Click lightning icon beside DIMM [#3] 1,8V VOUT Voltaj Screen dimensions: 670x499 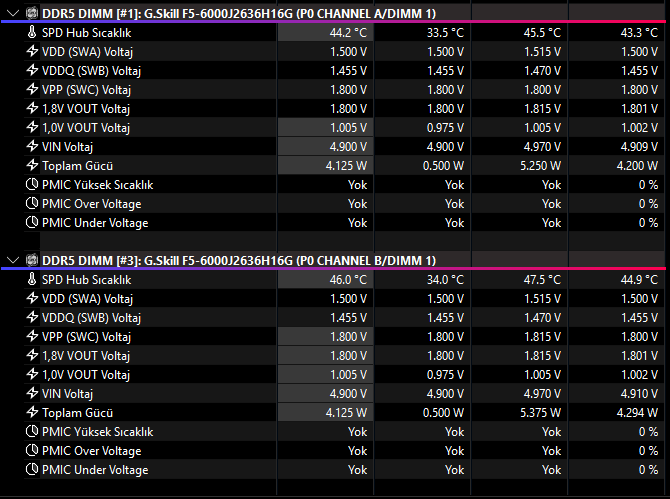coord(32,355)
